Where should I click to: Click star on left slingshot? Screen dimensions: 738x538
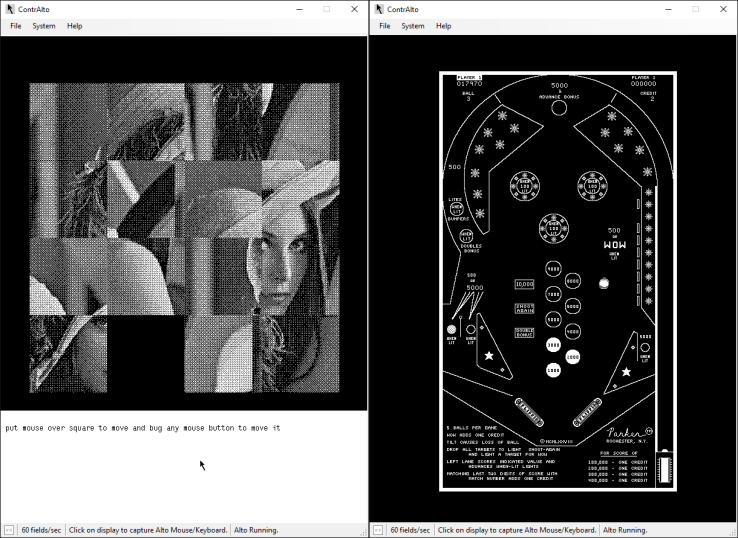click(489, 356)
